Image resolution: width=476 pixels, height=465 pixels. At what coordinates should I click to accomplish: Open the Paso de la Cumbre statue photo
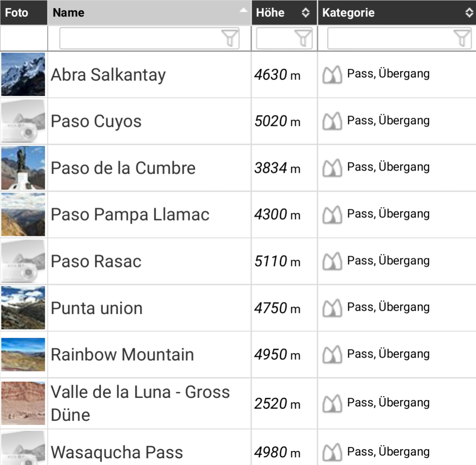click(x=23, y=168)
